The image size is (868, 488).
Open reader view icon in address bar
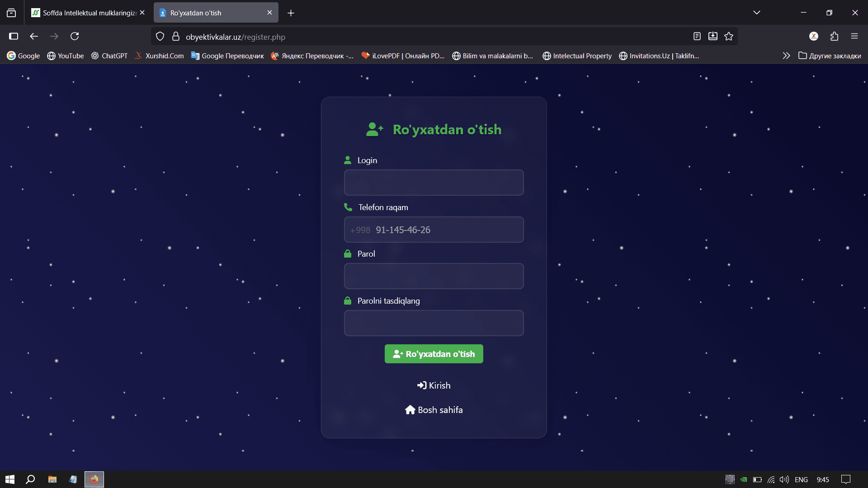tap(697, 36)
